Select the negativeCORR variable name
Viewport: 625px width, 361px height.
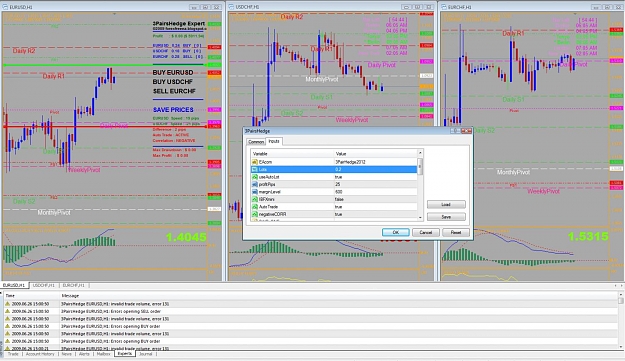[x=272, y=214]
